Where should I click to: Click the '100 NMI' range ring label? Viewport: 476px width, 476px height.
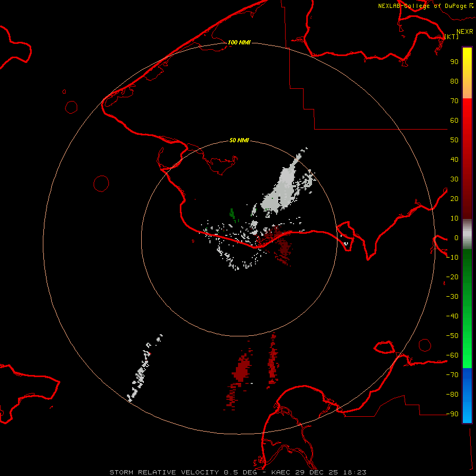click(239, 42)
